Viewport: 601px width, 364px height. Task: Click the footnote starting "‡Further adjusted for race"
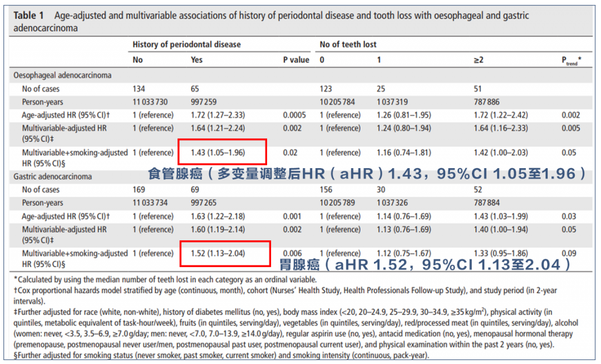[x=296, y=328]
